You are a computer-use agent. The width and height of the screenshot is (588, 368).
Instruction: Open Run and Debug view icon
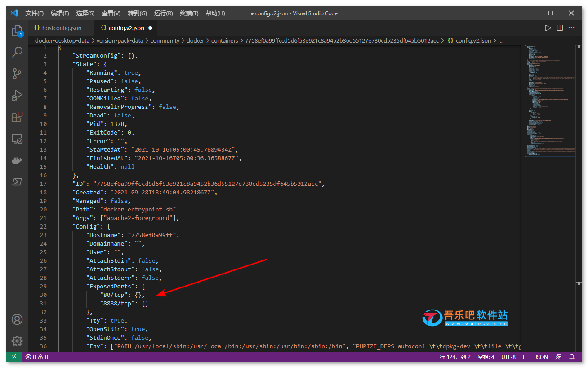tap(17, 95)
